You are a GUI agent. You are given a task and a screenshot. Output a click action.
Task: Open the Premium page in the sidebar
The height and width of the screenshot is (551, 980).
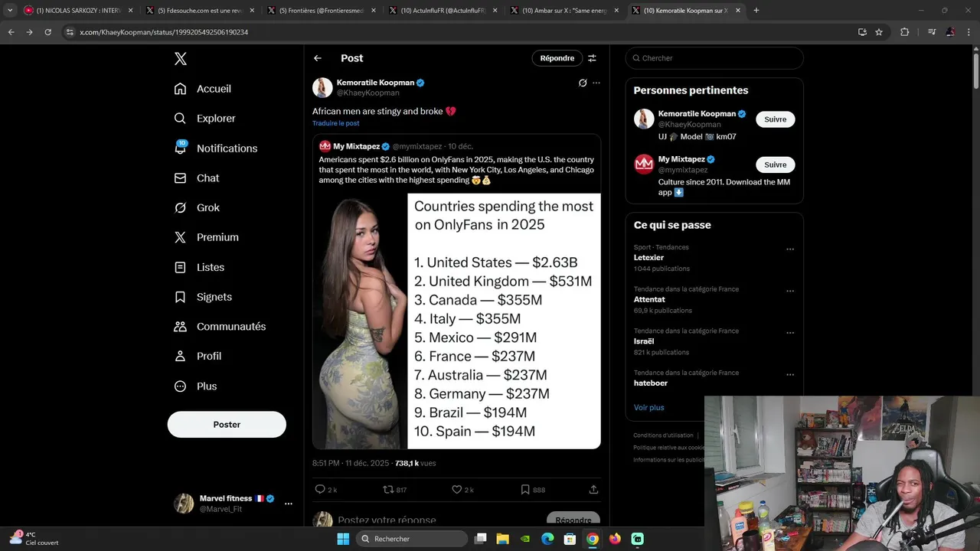click(x=207, y=237)
